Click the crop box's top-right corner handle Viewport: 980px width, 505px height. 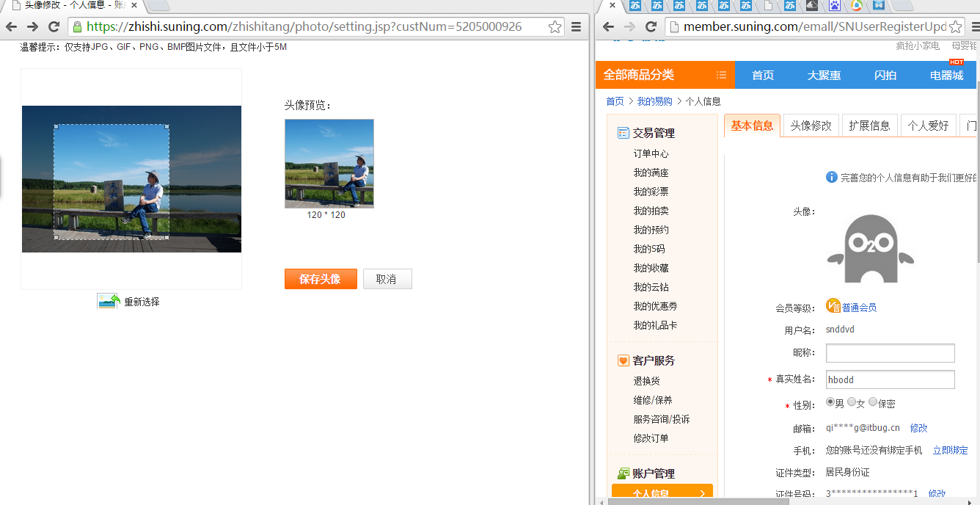click(168, 126)
